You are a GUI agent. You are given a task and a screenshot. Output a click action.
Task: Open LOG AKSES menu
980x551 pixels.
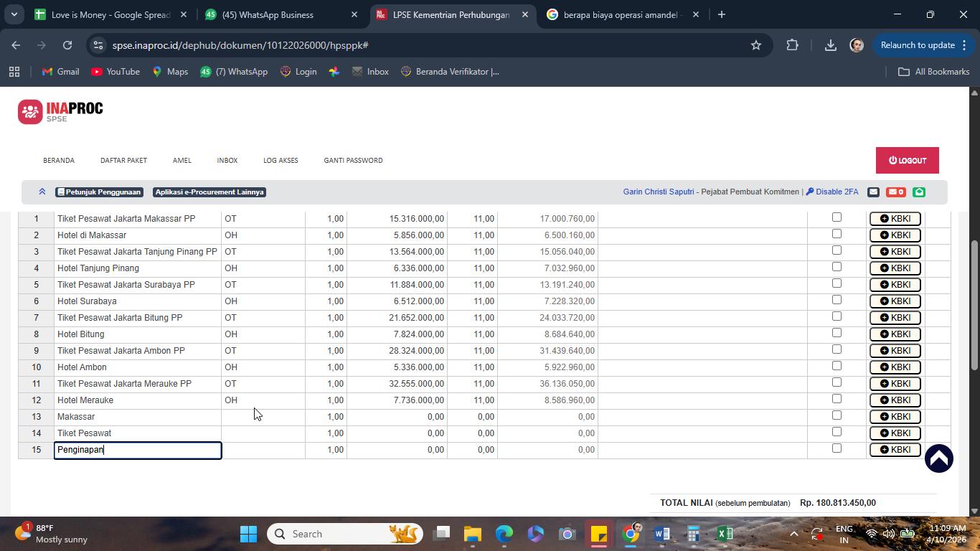(281, 161)
